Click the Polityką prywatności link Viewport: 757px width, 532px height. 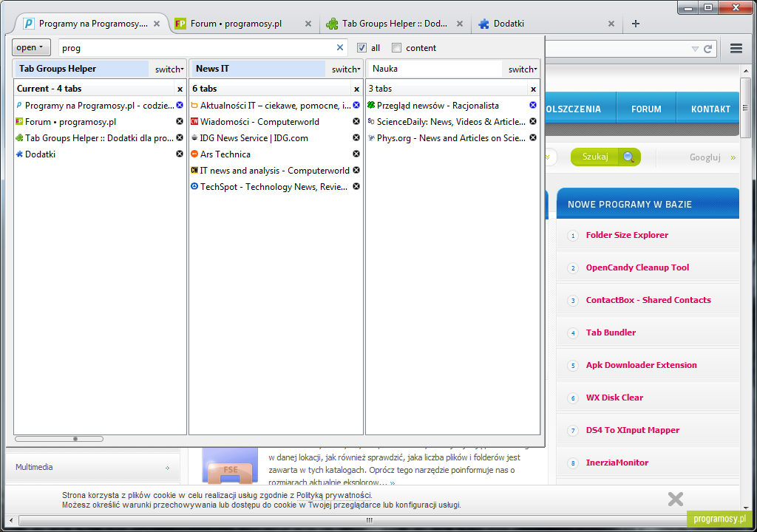point(333,495)
